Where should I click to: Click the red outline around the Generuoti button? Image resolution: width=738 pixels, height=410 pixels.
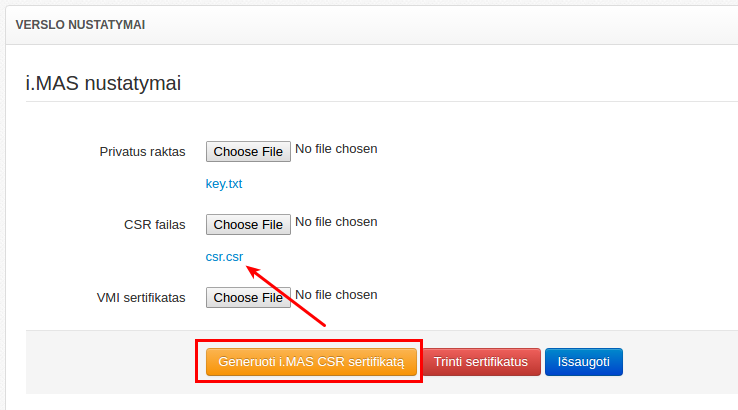(x=307, y=341)
